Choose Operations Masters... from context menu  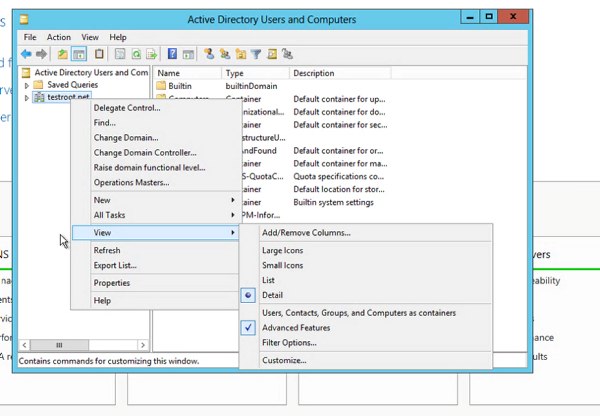tap(155, 183)
